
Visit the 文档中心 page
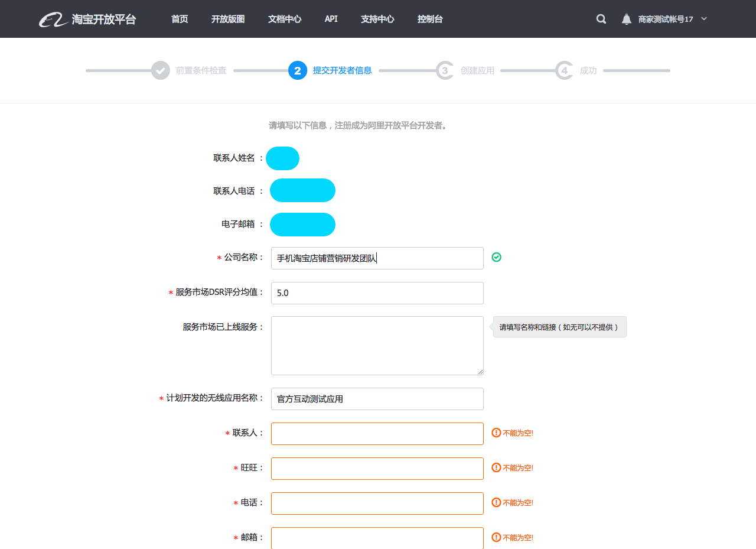(284, 19)
